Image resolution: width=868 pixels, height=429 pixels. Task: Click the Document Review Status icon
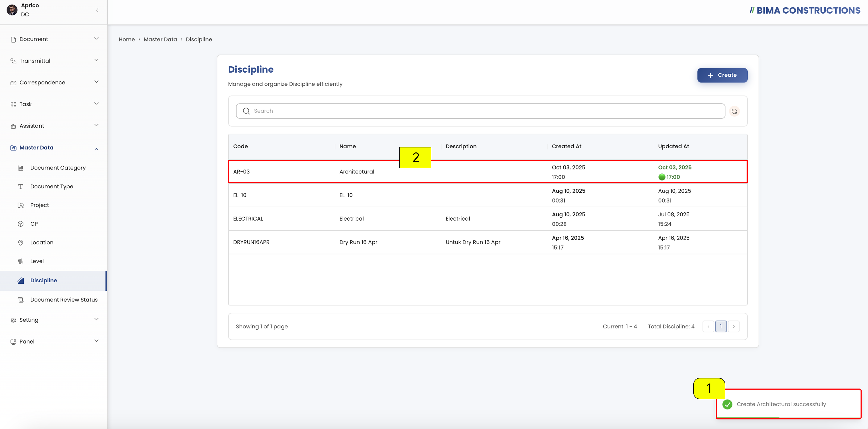coord(21,300)
